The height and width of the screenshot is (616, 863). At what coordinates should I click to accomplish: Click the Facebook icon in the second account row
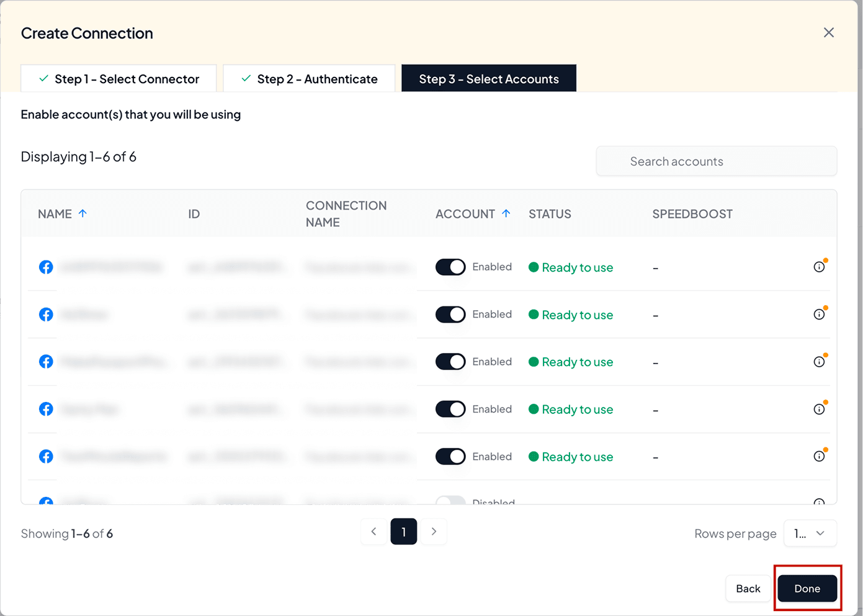pos(46,315)
